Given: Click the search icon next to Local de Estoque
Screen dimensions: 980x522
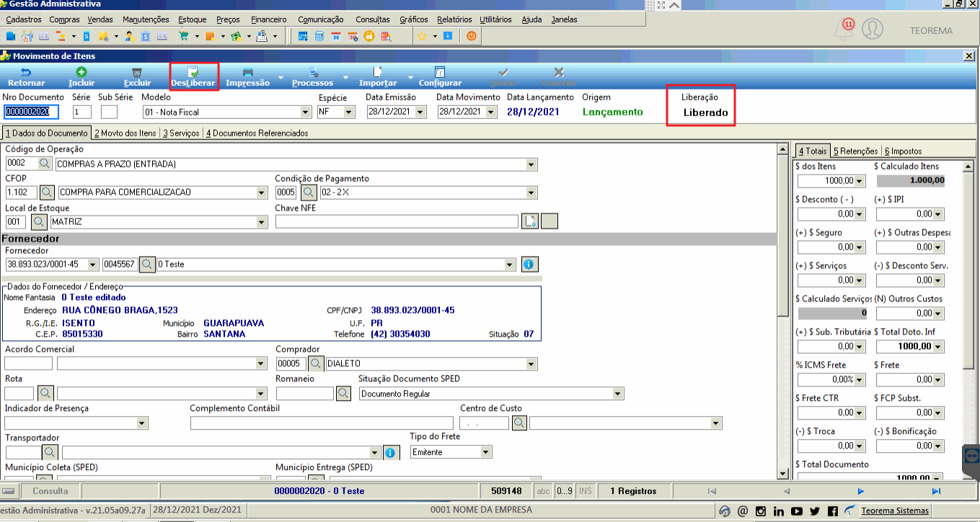Looking at the screenshot, I should pyautogui.click(x=39, y=221).
